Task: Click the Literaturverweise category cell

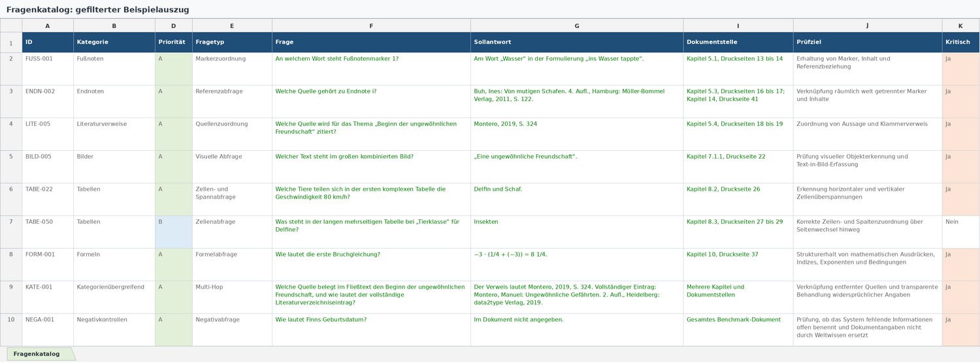Action: 114,134
